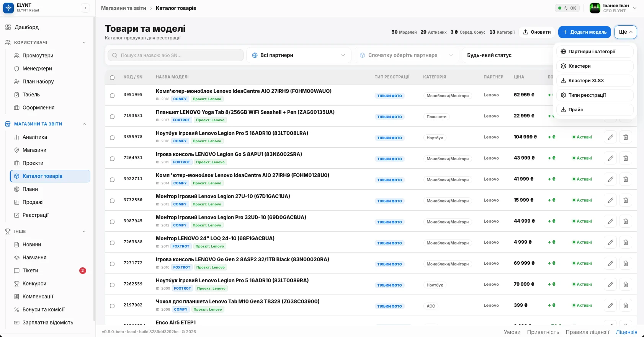Delete the Legion 27U-10 monitor row
644x337 pixels.
click(626, 200)
